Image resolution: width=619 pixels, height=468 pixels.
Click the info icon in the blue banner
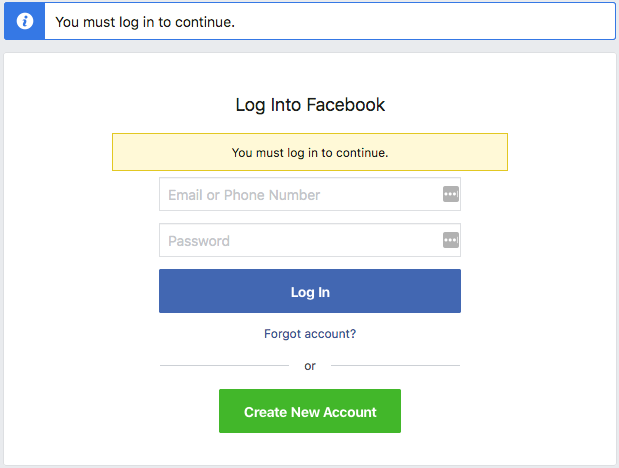click(x=25, y=21)
